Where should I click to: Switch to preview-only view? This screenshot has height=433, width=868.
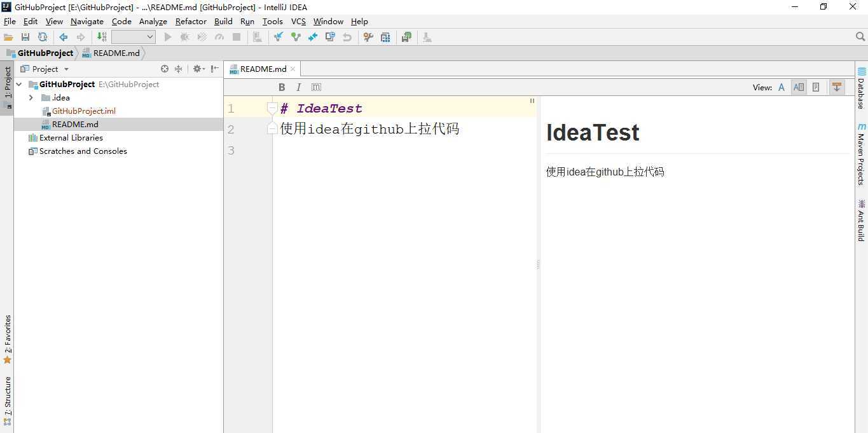pyautogui.click(x=816, y=87)
